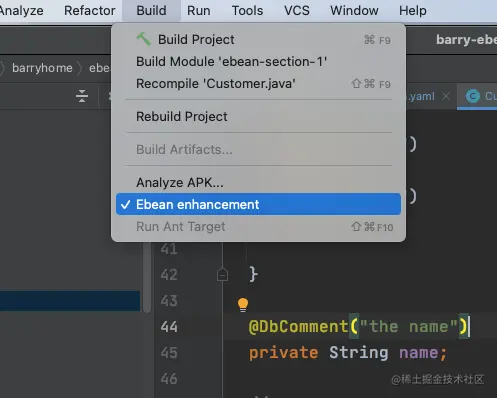Close the .yaml editor tab
497x398 pixels.
click(446, 96)
